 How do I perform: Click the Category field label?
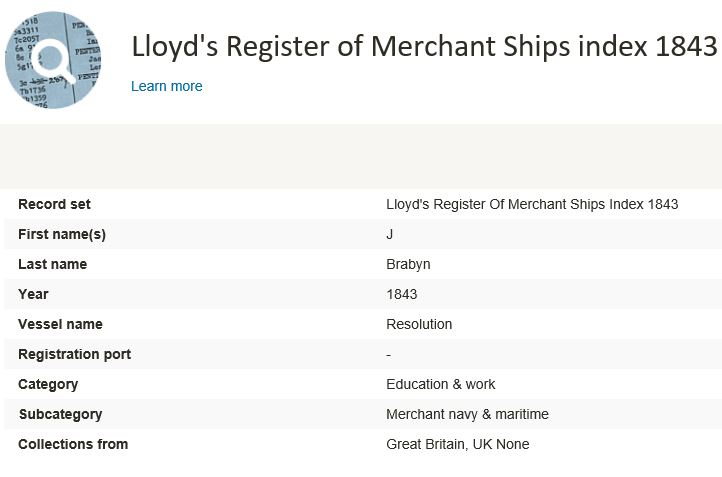tap(48, 384)
